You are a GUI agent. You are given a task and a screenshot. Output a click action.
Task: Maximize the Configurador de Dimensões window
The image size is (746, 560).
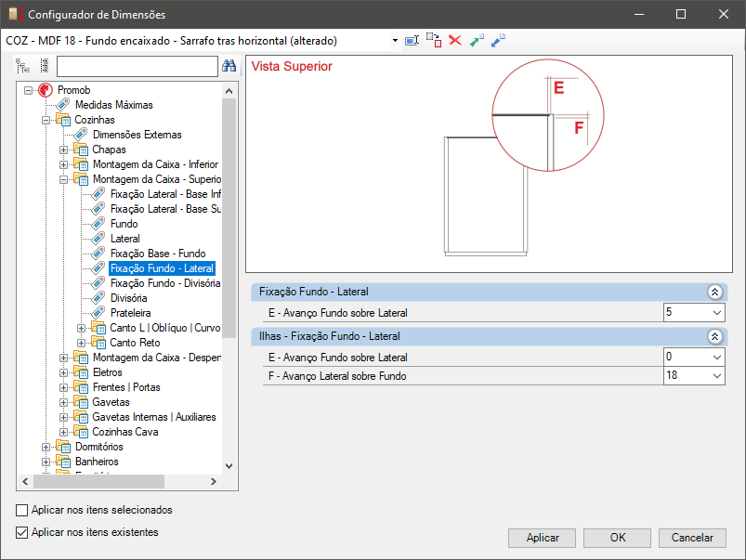click(681, 14)
